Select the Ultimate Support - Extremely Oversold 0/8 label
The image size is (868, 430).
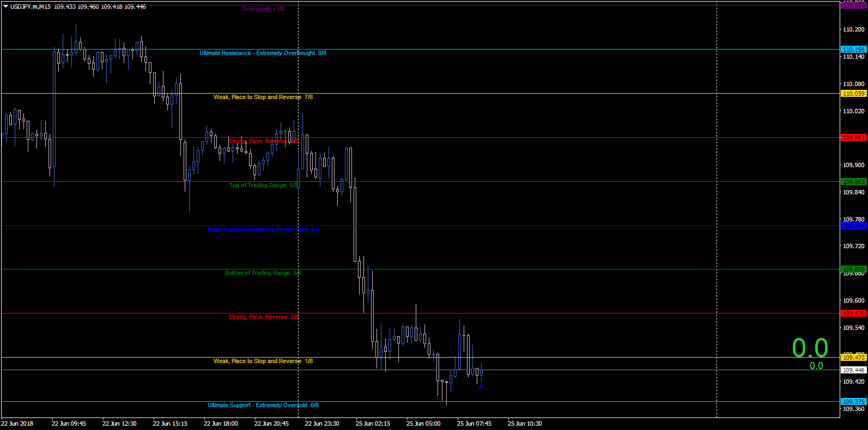click(263, 405)
